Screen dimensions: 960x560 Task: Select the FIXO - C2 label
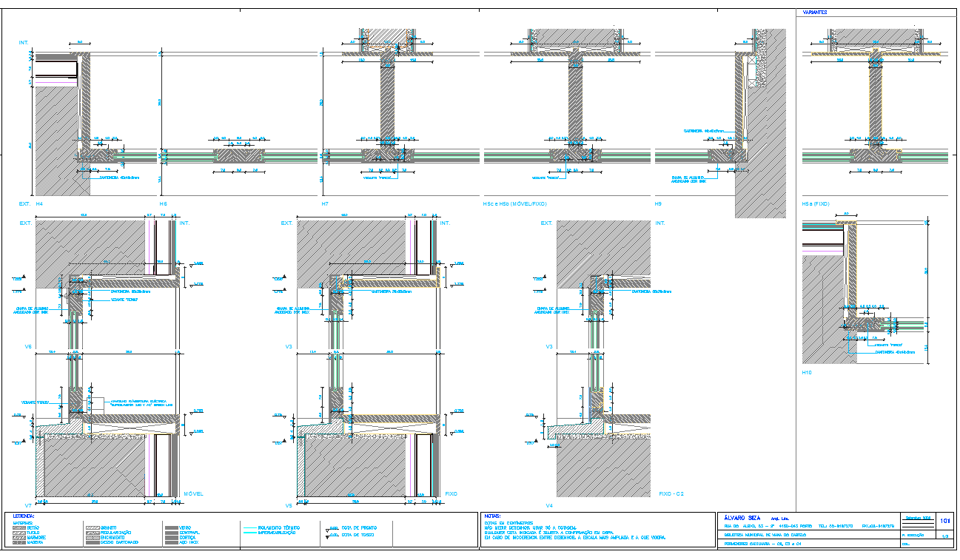coord(671,493)
